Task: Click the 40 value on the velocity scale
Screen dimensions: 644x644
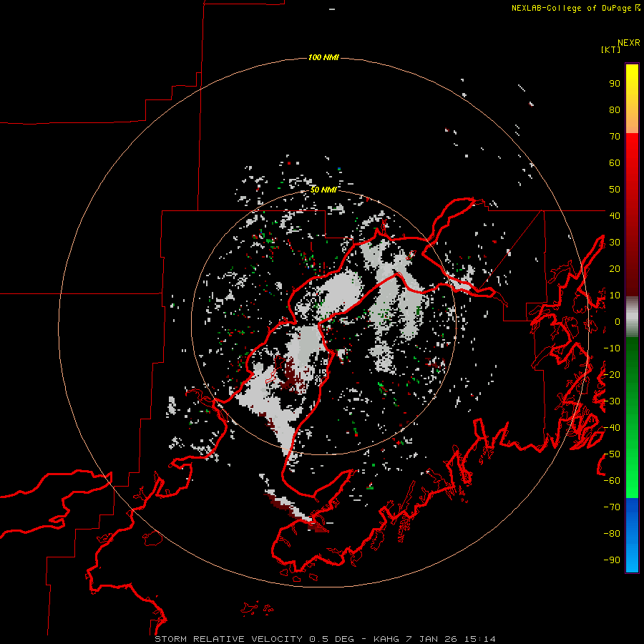Action: pyautogui.click(x=615, y=215)
